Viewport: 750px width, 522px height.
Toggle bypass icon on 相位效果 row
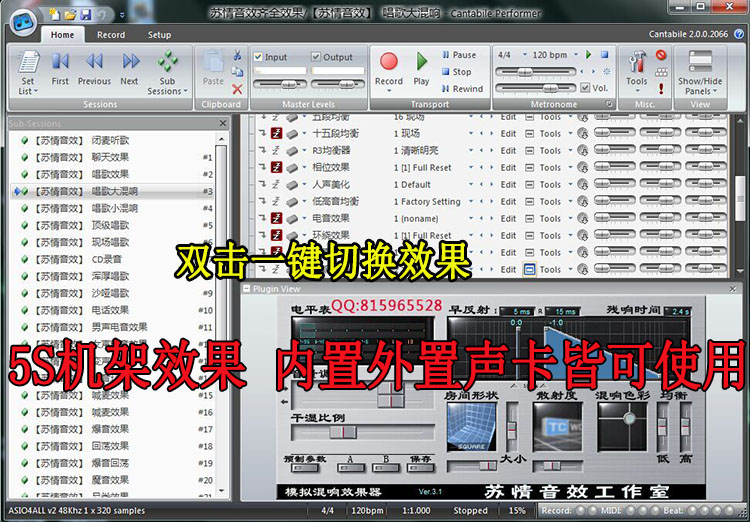click(x=276, y=167)
